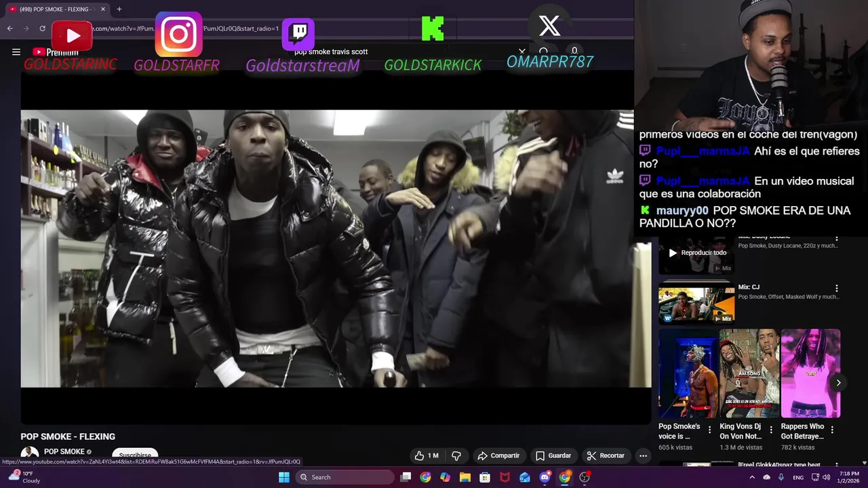Open Microsoft Store from the taskbar
The width and height of the screenshot is (868, 488).
pyautogui.click(x=485, y=477)
